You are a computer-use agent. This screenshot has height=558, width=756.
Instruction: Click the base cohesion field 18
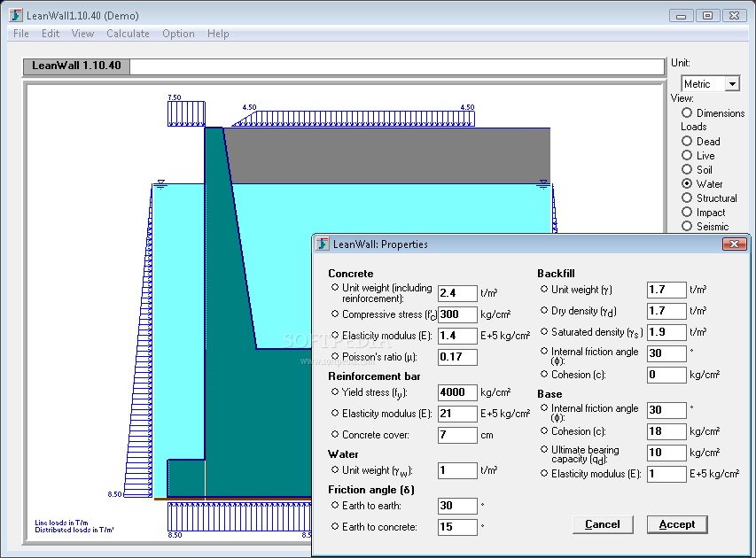click(x=666, y=431)
